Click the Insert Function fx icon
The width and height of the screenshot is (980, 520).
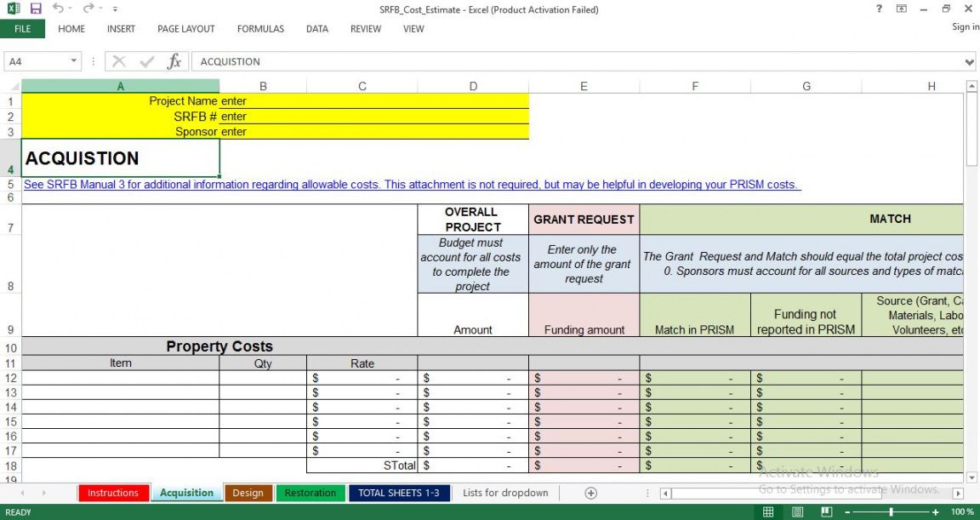point(174,61)
